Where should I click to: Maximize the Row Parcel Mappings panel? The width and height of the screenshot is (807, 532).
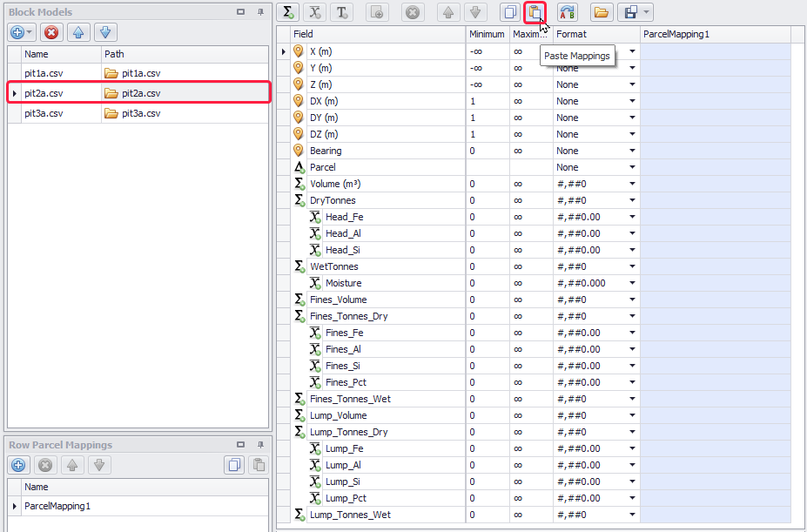[241, 445]
